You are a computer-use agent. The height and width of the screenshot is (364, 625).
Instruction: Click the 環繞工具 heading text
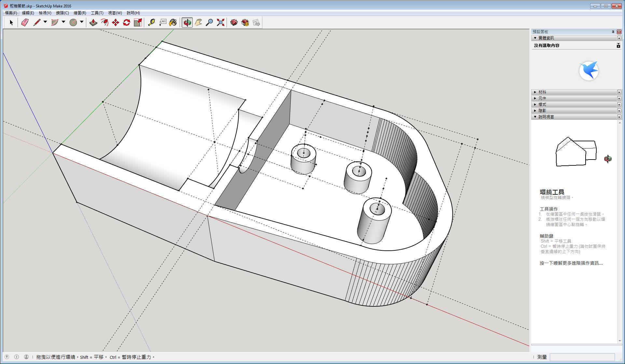[x=552, y=192]
